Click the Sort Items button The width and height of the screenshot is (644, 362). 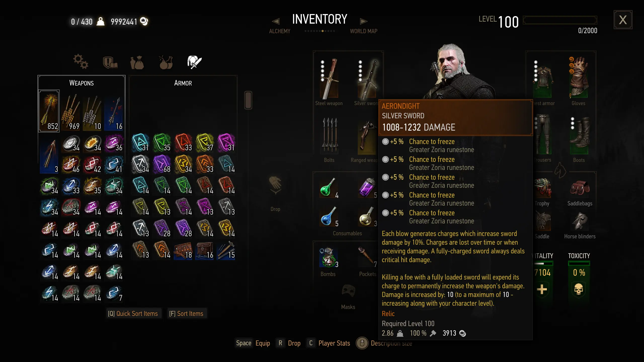click(186, 313)
